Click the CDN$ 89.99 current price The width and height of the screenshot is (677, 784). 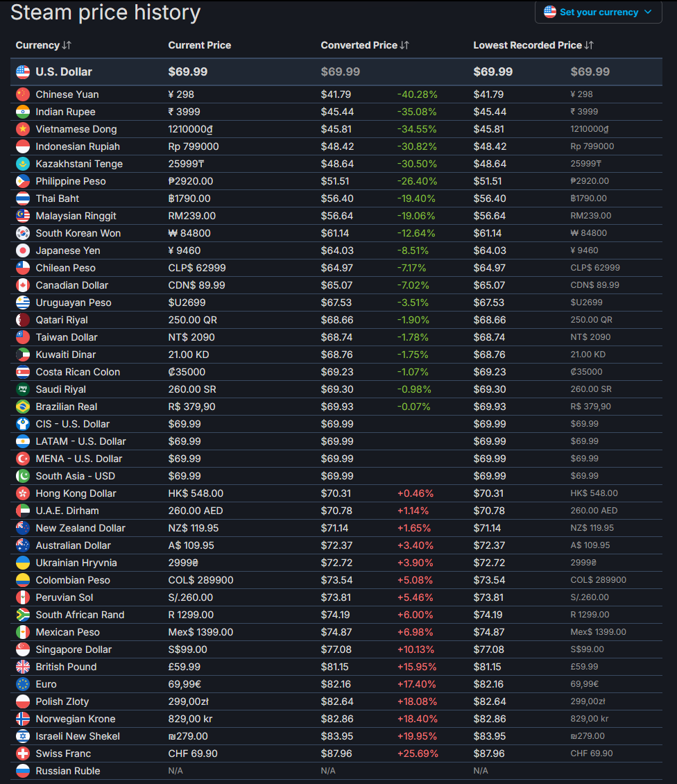196,285
